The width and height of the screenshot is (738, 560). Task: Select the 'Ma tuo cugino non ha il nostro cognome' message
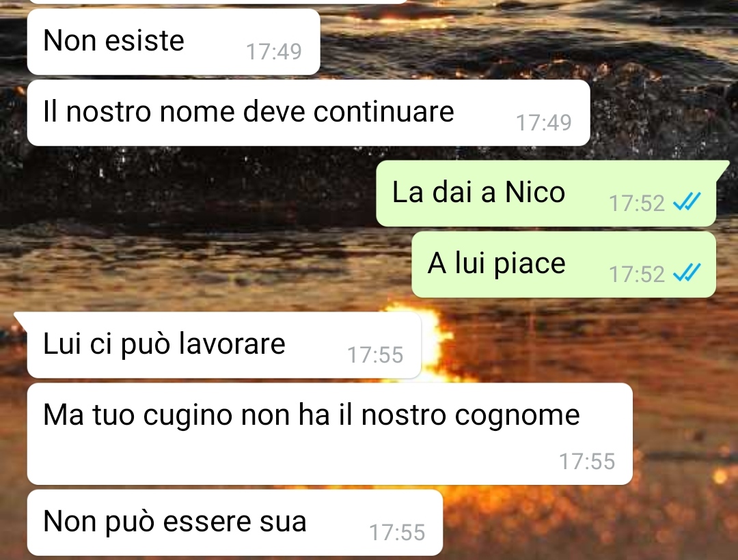tap(329, 434)
